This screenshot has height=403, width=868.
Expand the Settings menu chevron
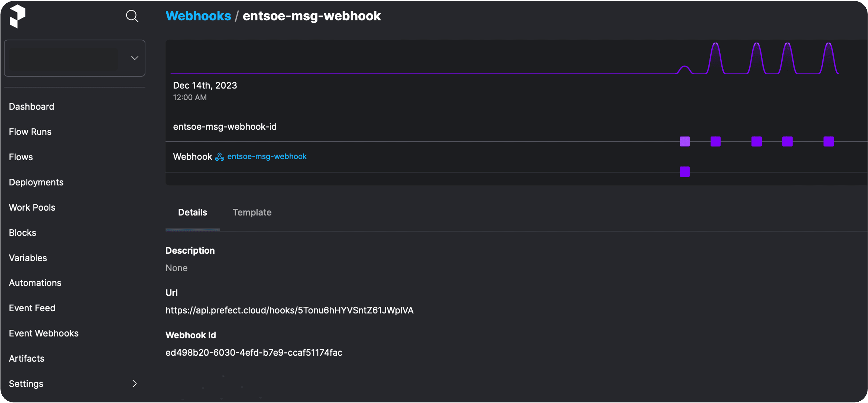134,384
